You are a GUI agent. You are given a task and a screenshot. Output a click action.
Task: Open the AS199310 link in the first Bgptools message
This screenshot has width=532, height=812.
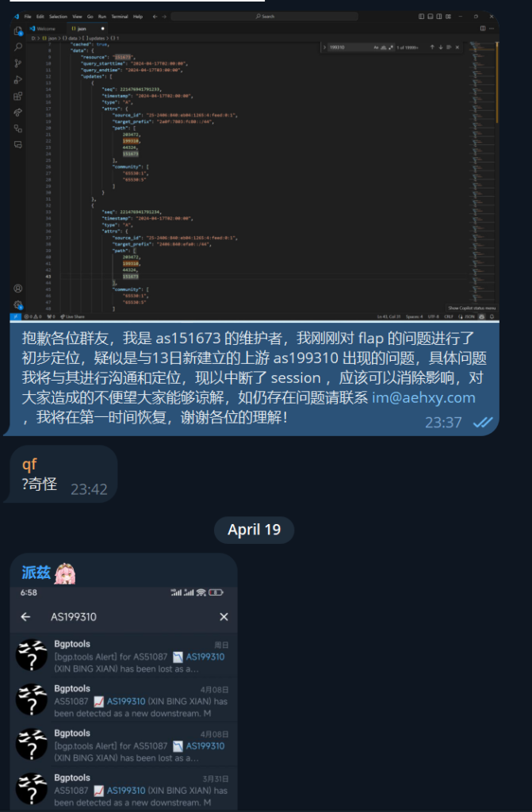coord(205,657)
